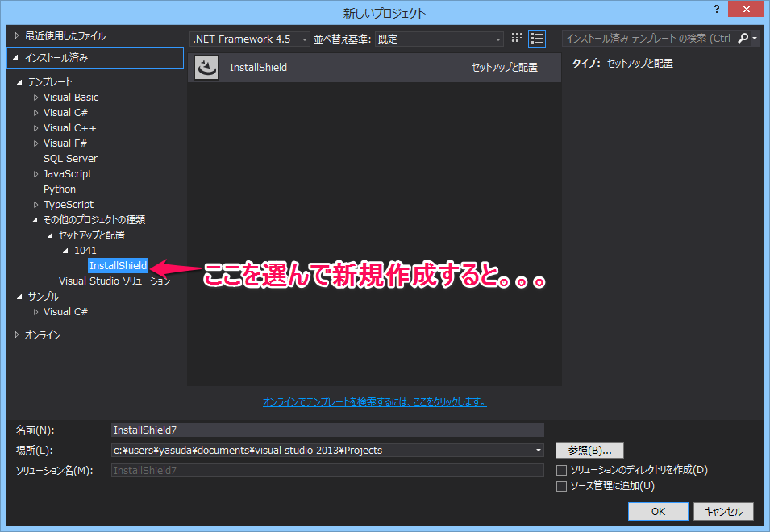
Task: Select Visual F# templates label
Action: click(x=65, y=143)
